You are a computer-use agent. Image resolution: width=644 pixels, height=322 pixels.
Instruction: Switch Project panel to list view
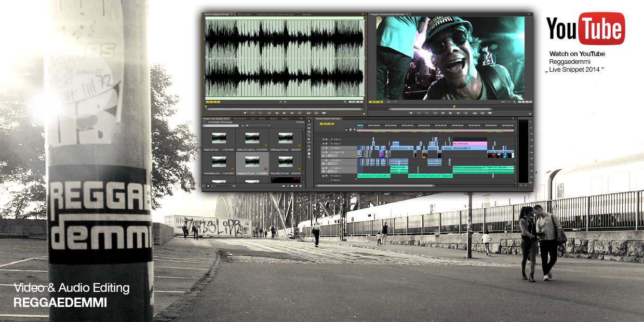pyautogui.click(x=205, y=185)
